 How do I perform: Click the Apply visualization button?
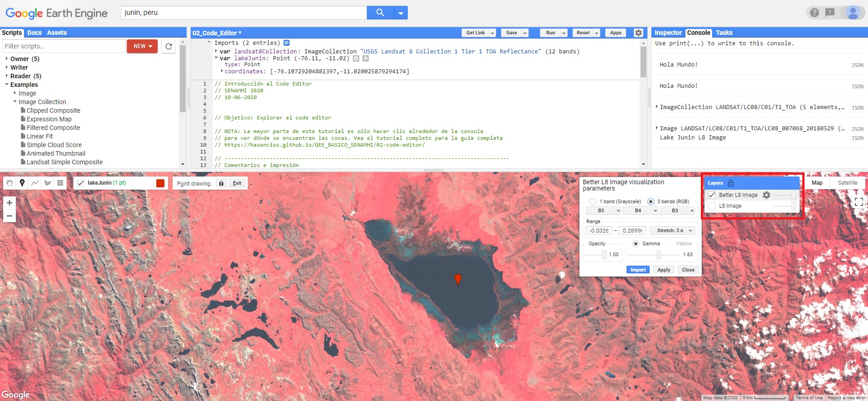[x=664, y=270]
